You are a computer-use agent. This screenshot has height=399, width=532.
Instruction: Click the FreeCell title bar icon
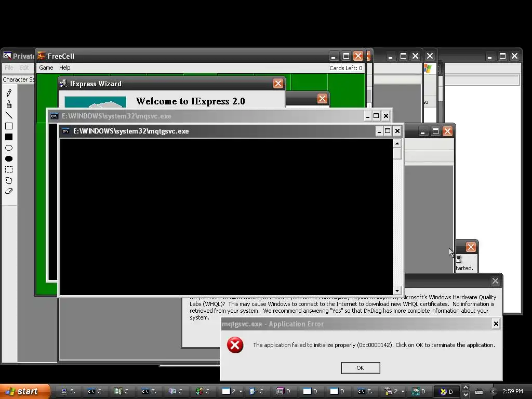42,56
